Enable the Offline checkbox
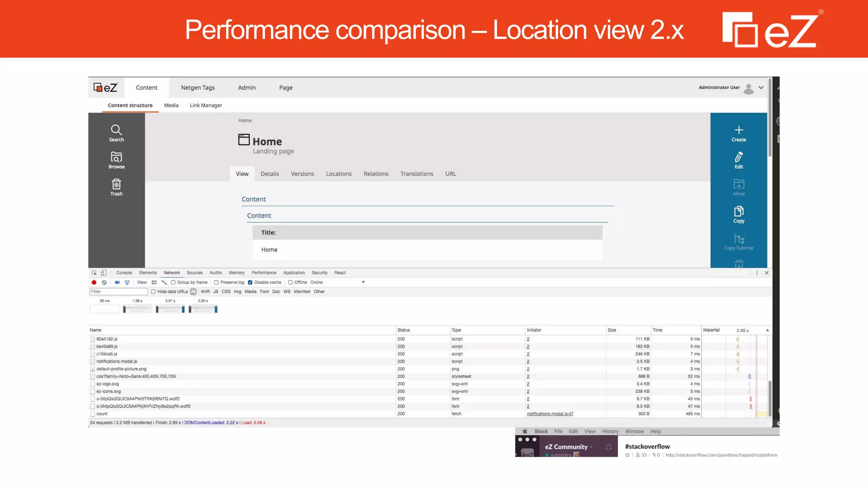This screenshot has height=488, width=868. point(290,283)
